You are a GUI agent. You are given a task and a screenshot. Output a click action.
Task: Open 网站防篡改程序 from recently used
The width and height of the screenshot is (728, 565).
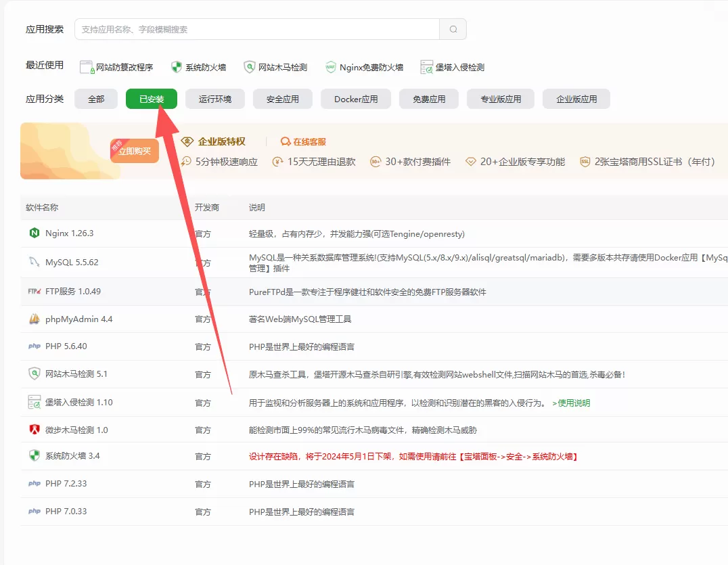pyautogui.click(x=116, y=67)
